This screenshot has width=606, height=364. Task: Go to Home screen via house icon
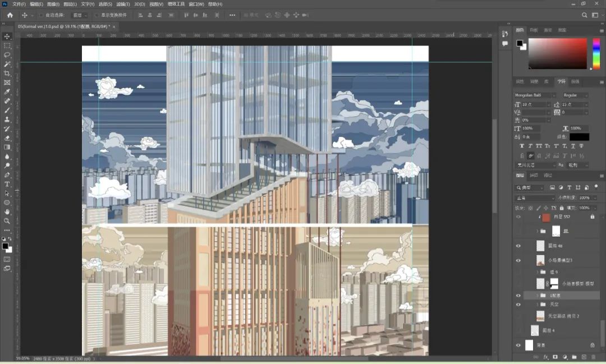click(x=10, y=15)
